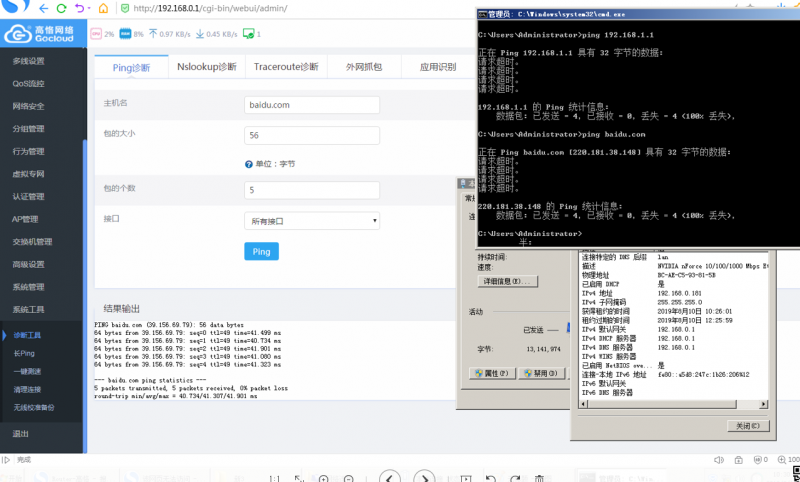Open 系统管理 in the sidebar

tap(29, 287)
